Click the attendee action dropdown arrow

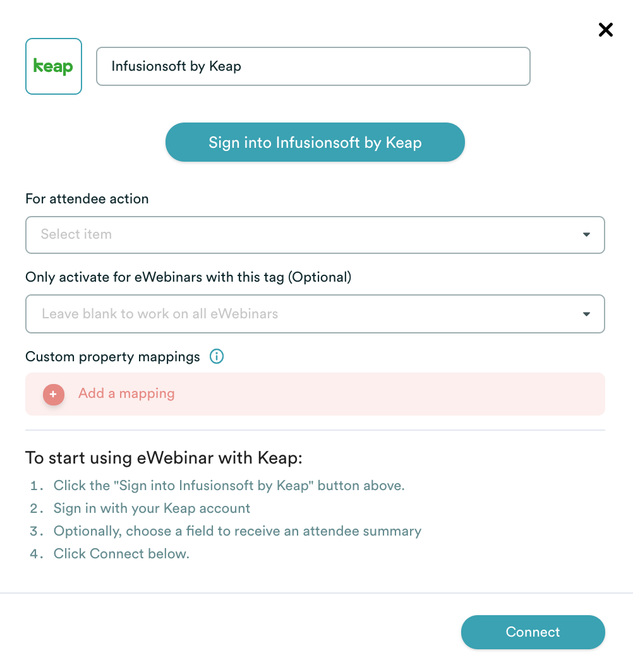(x=586, y=235)
